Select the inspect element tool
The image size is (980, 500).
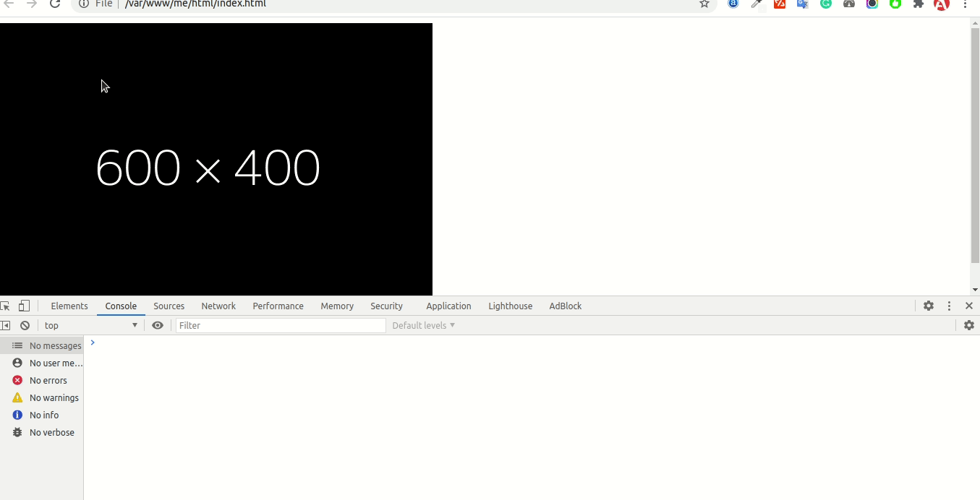[7, 306]
